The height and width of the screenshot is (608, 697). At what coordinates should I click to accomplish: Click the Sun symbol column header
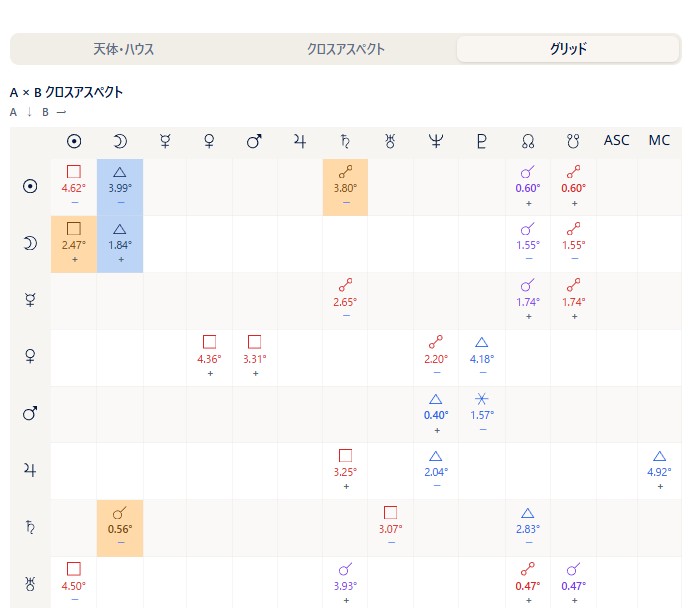pyautogui.click(x=74, y=141)
